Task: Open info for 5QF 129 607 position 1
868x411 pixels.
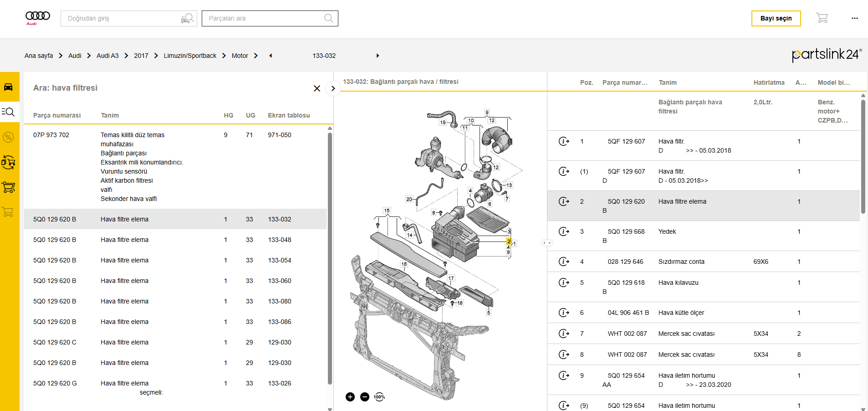Action: [564, 141]
